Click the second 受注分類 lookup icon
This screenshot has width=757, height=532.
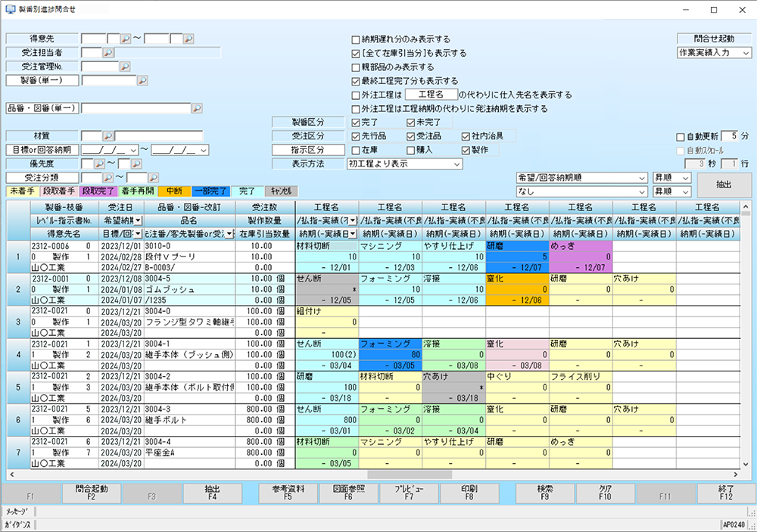coord(154,177)
